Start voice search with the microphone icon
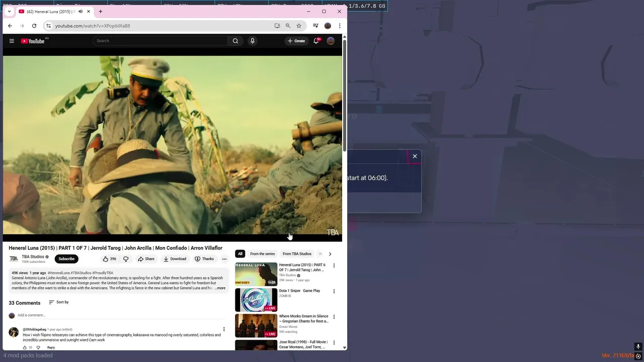 click(x=253, y=41)
